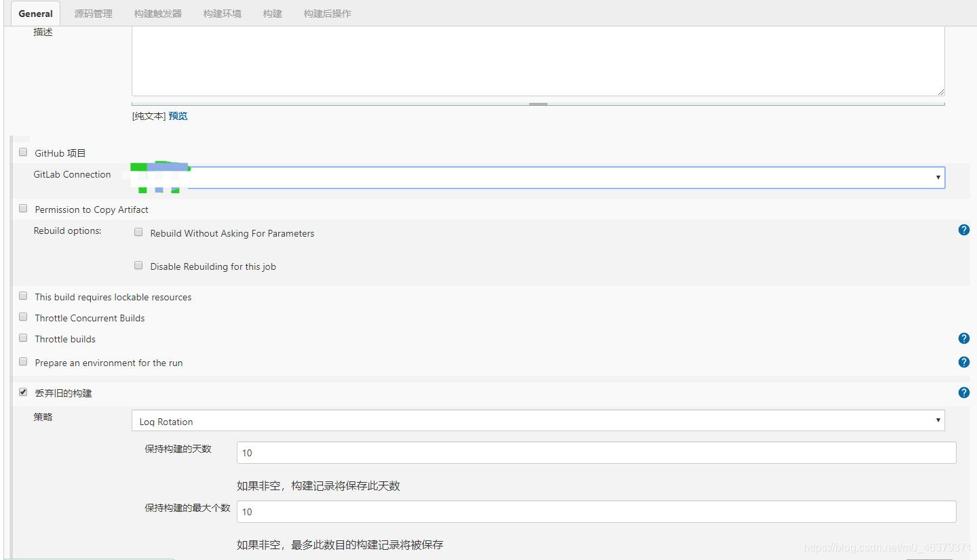Enable the GitHub 项目 checkbox
This screenshot has height=560, width=977.
[x=23, y=153]
